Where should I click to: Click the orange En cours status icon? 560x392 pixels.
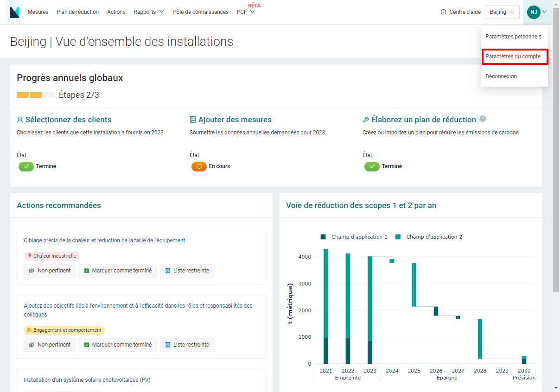199,166
